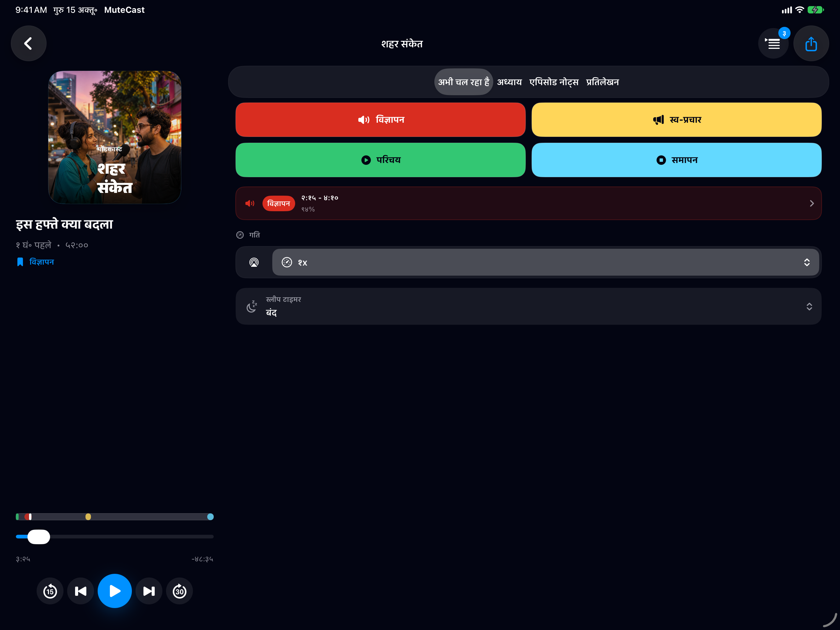Rewind 15 seconds
Viewport: 840px width, 630px height.
[50, 591]
